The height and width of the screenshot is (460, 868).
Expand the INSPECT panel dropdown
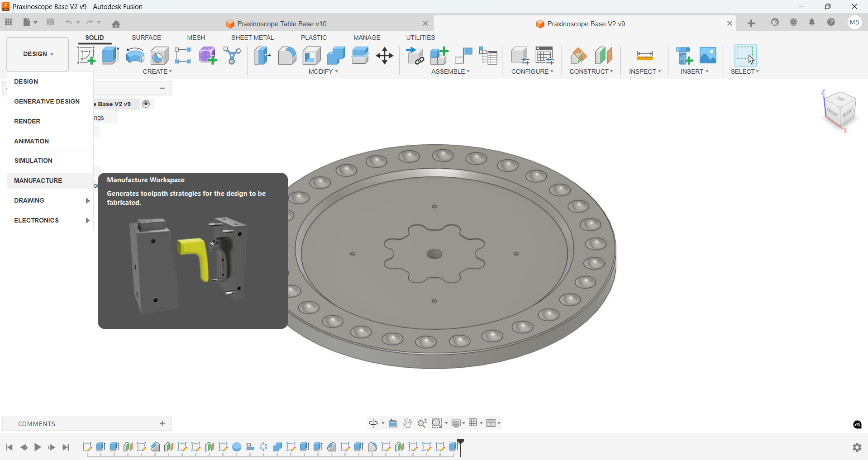(645, 71)
